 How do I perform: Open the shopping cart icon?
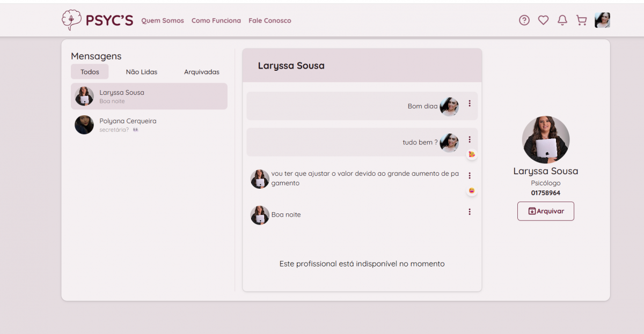tap(581, 20)
